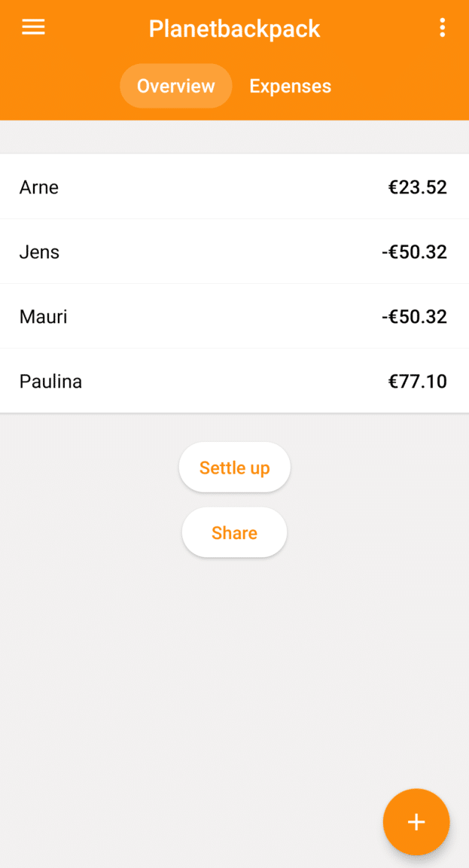Tap the Share button
Viewport: 469px width, 868px height.
click(x=234, y=533)
